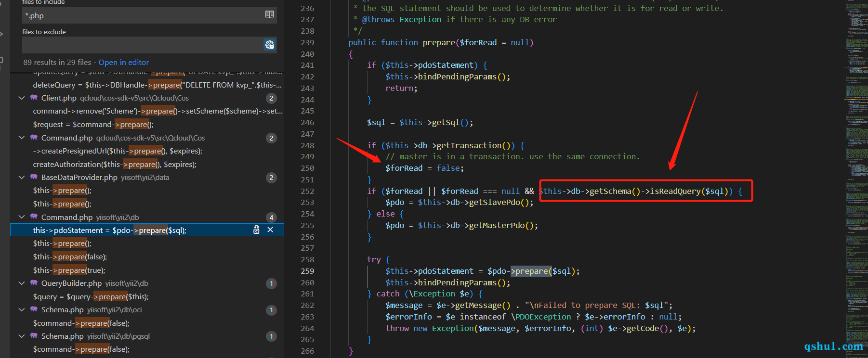This screenshot has width=868, height=358.
Task: Open search results in editor link
Action: coord(124,63)
